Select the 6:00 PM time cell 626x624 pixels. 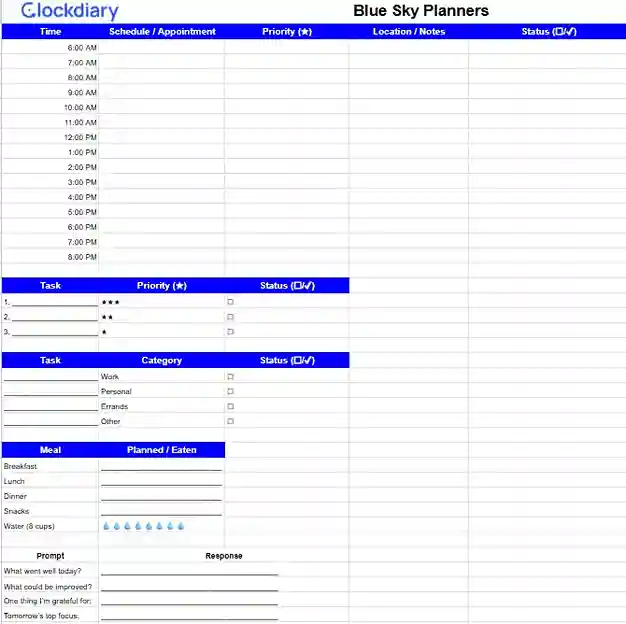tap(50, 227)
